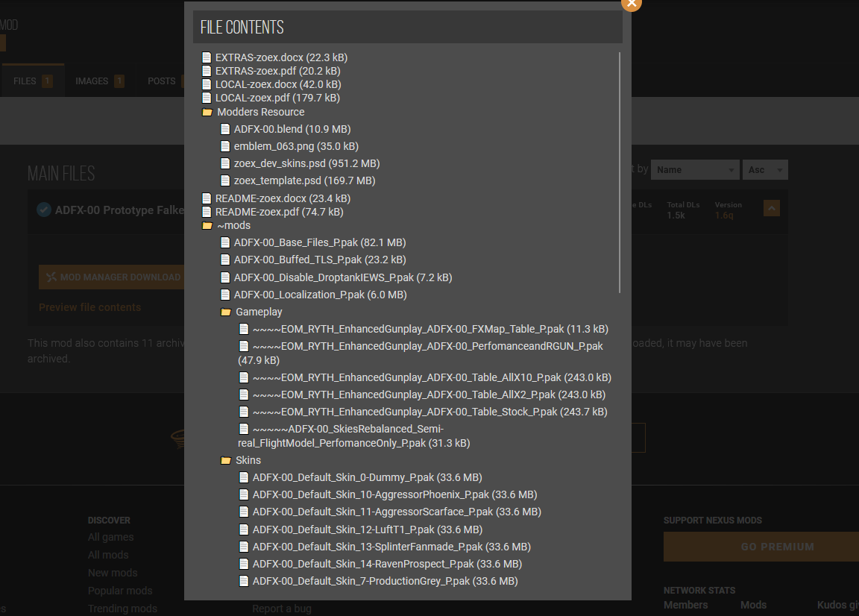Click the file icon beside Skin_0-Dummy_P.pak

coord(244,477)
